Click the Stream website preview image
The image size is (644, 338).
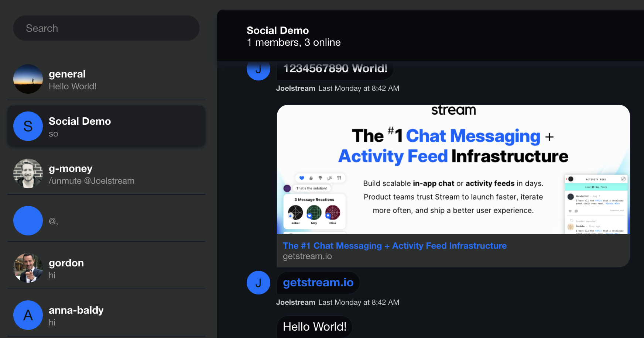[x=453, y=170]
